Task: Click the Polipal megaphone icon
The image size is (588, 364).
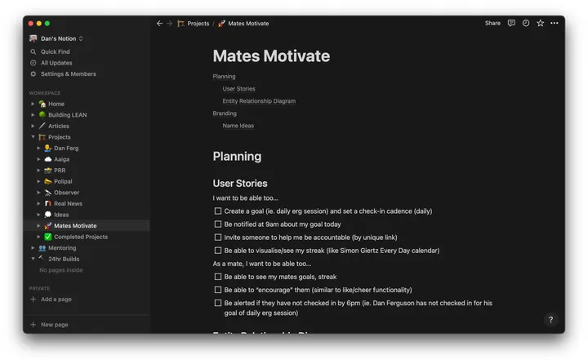Action: coord(47,181)
